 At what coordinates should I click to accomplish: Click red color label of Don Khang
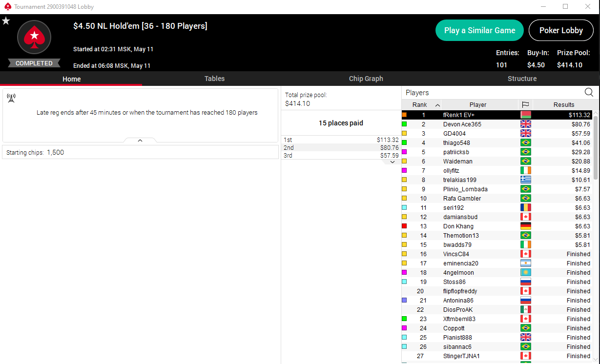coord(404,226)
